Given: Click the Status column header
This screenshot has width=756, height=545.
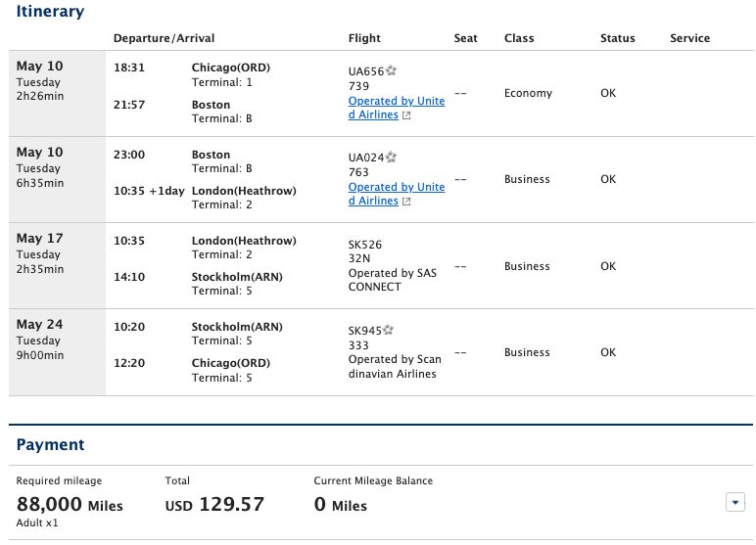Looking at the screenshot, I should (617, 38).
